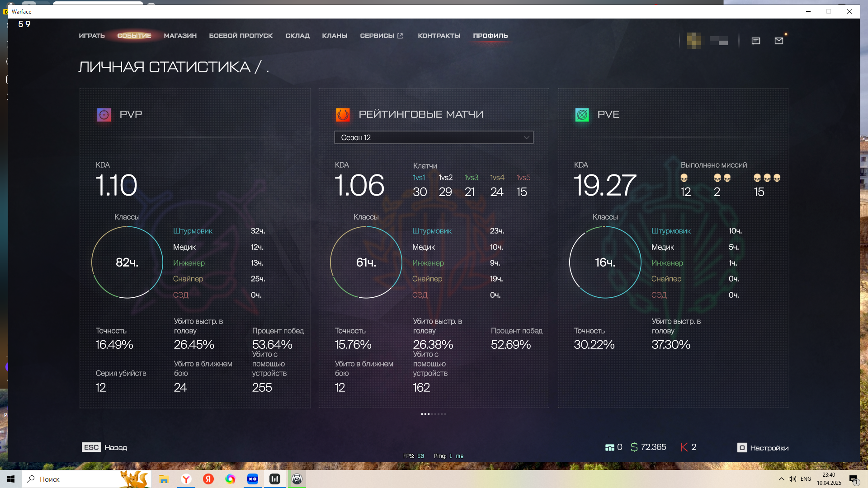Viewport: 868px width, 488px height.
Task: Open the БОЕВОЙ ПРОПУСК tab
Action: [241, 36]
